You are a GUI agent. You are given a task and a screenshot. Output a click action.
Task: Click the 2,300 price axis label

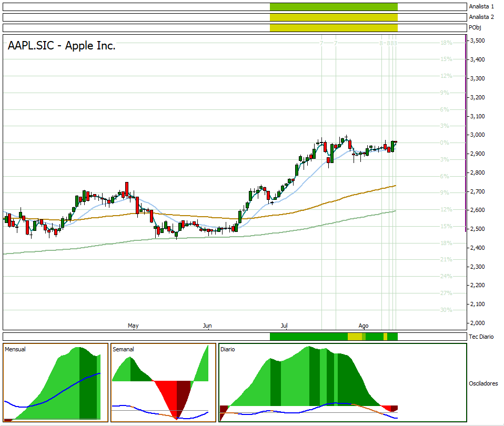coord(478,267)
